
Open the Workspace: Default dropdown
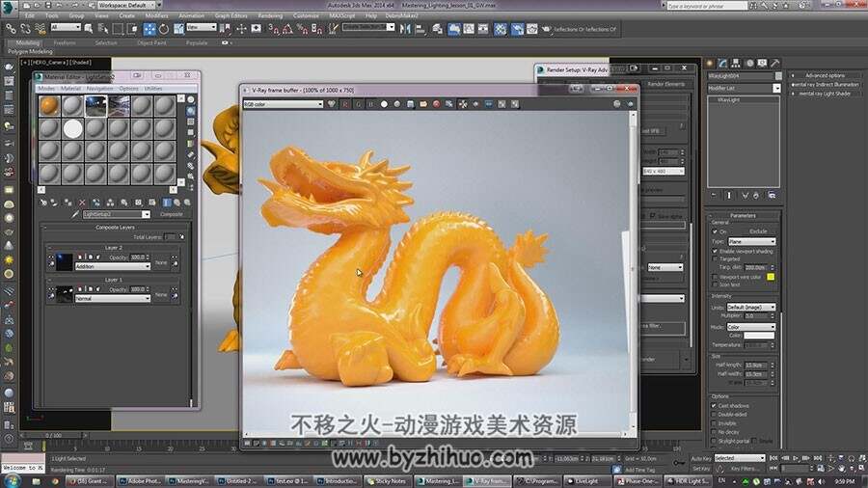tap(126, 5)
